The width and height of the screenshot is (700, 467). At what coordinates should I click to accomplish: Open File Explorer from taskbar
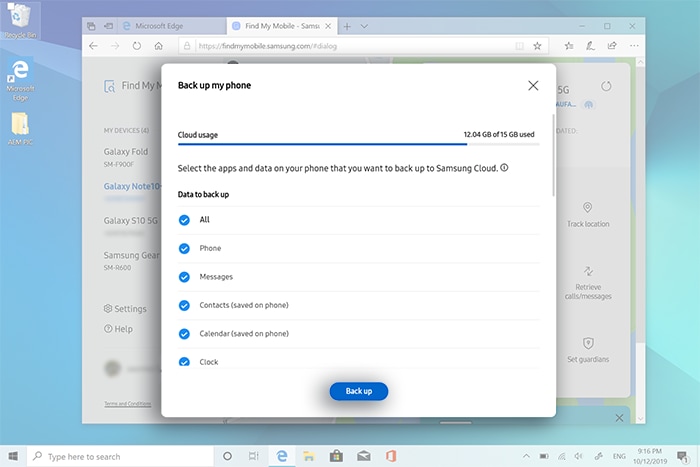tap(308, 456)
